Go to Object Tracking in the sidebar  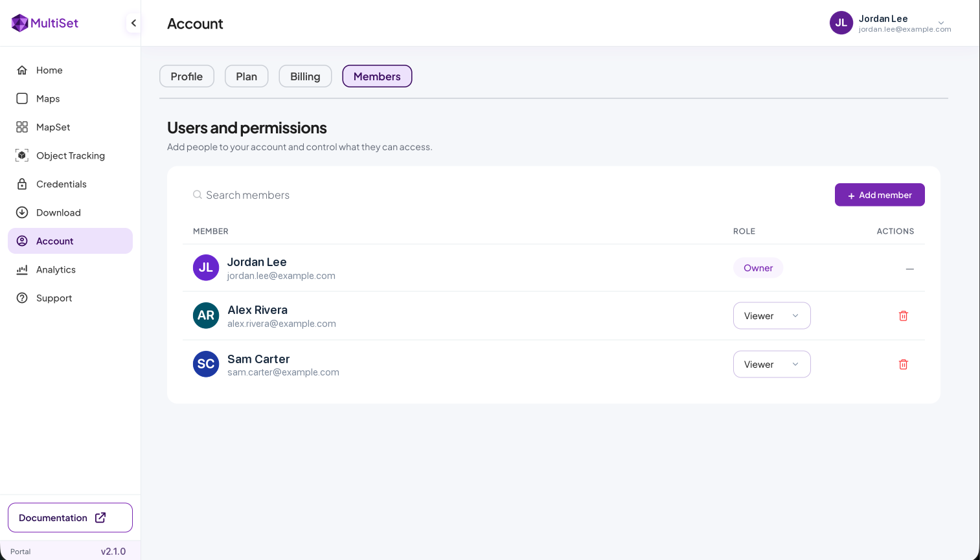coord(70,155)
